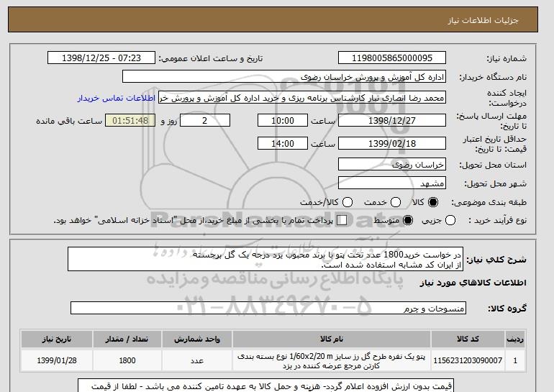Click product code 1156231203090007 cell

[468, 360]
